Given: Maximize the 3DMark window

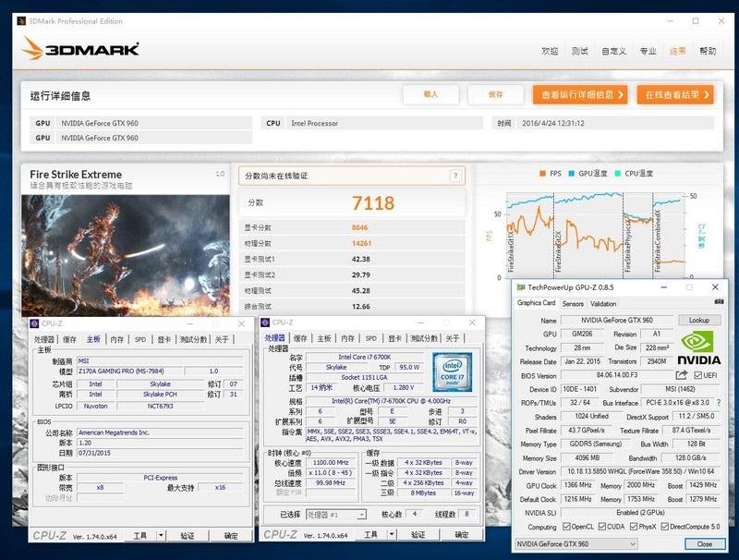Looking at the screenshot, I should [696, 20].
